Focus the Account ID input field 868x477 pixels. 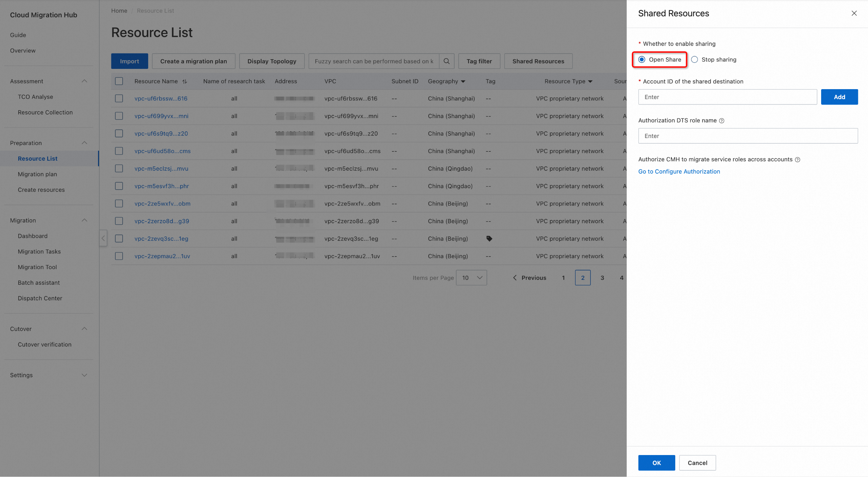click(x=727, y=97)
